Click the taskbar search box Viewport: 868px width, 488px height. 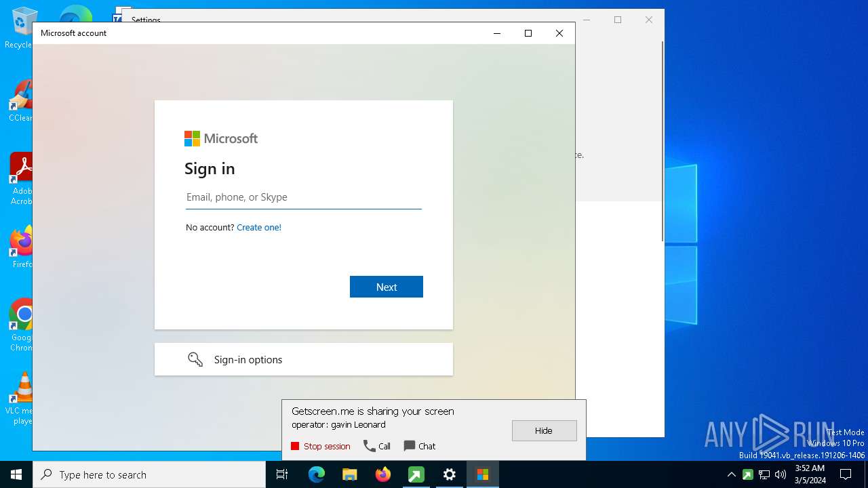coord(149,474)
